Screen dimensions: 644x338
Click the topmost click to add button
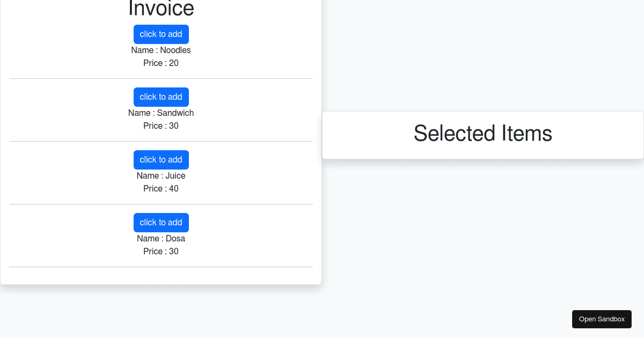161,34
